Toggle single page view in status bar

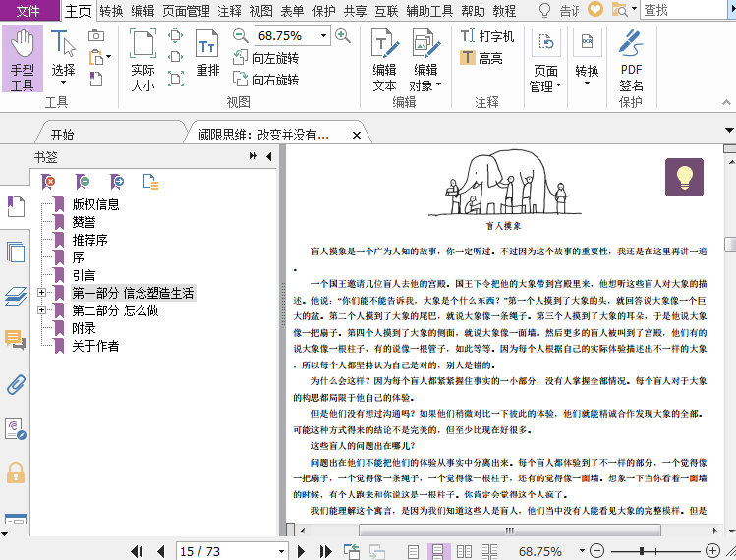(414, 551)
